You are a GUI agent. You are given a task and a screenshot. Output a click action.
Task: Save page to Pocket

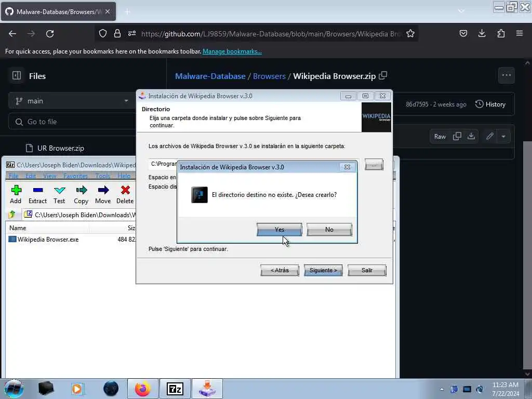coord(463,33)
